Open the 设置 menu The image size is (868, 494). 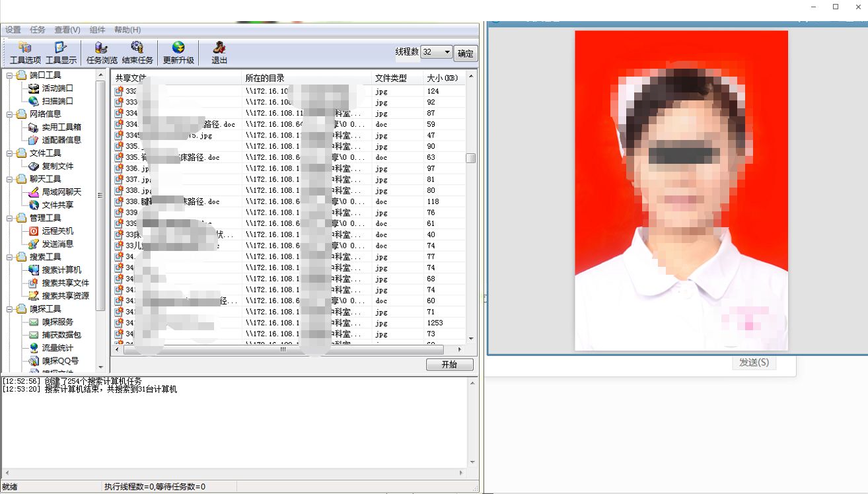(x=13, y=30)
